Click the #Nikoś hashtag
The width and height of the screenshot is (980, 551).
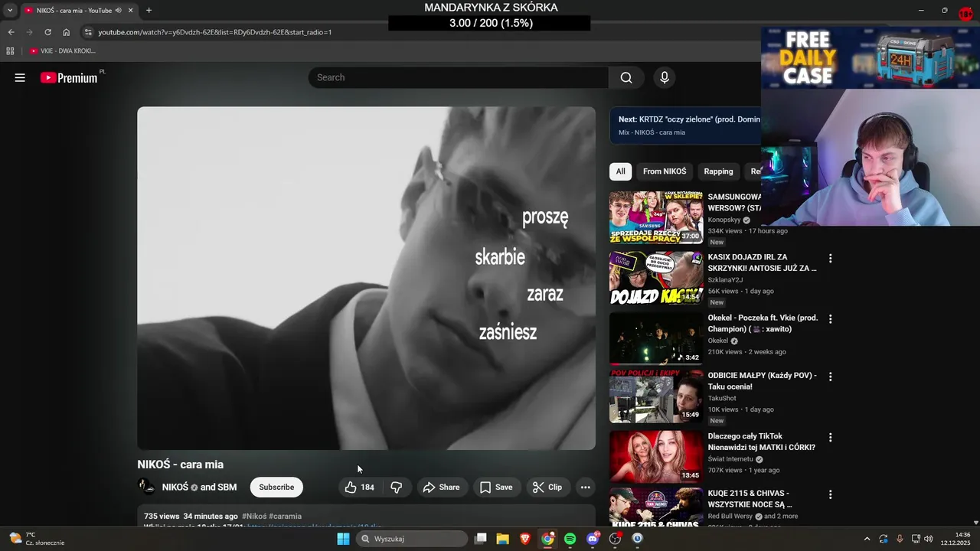(x=254, y=517)
